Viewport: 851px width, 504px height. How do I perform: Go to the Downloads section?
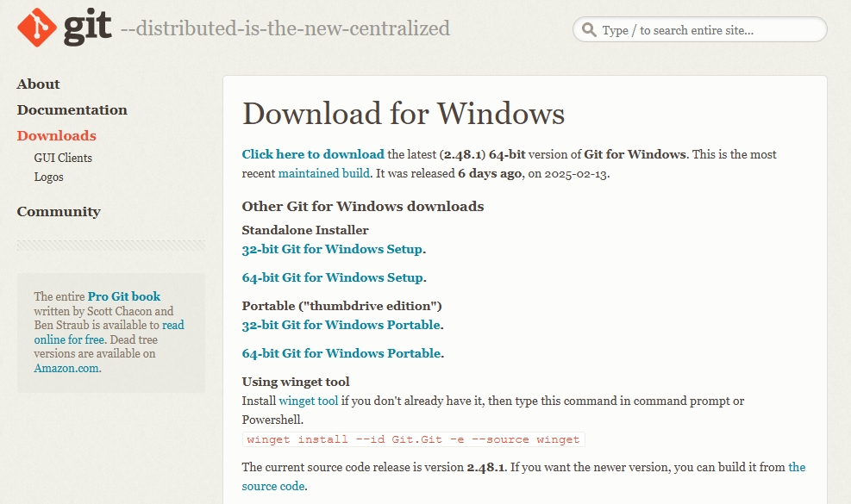pos(56,135)
